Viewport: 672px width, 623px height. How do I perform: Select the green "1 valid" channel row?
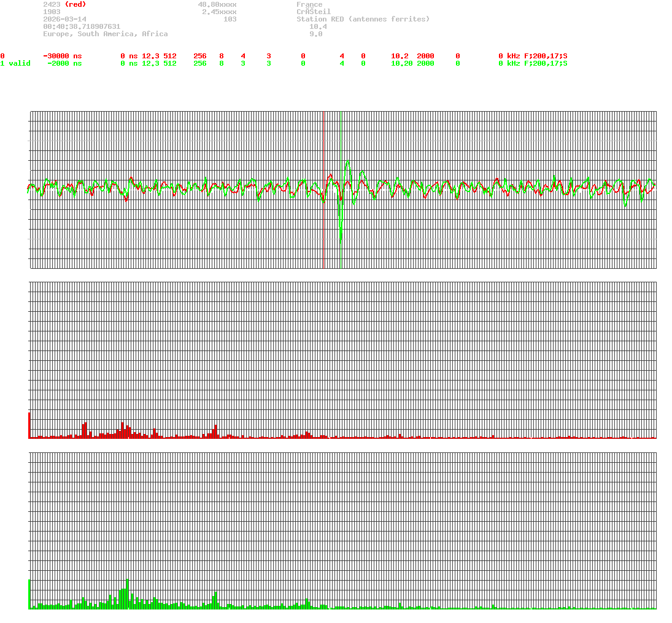click(15, 63)
